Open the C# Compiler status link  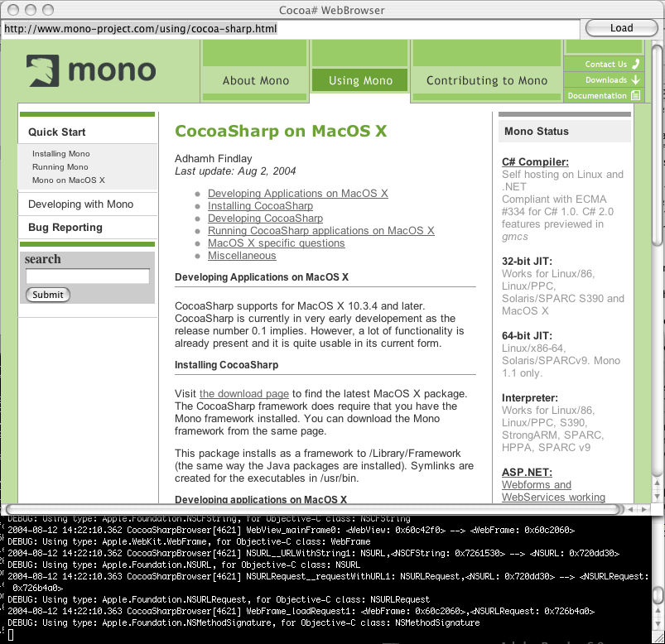click(535, 162)
